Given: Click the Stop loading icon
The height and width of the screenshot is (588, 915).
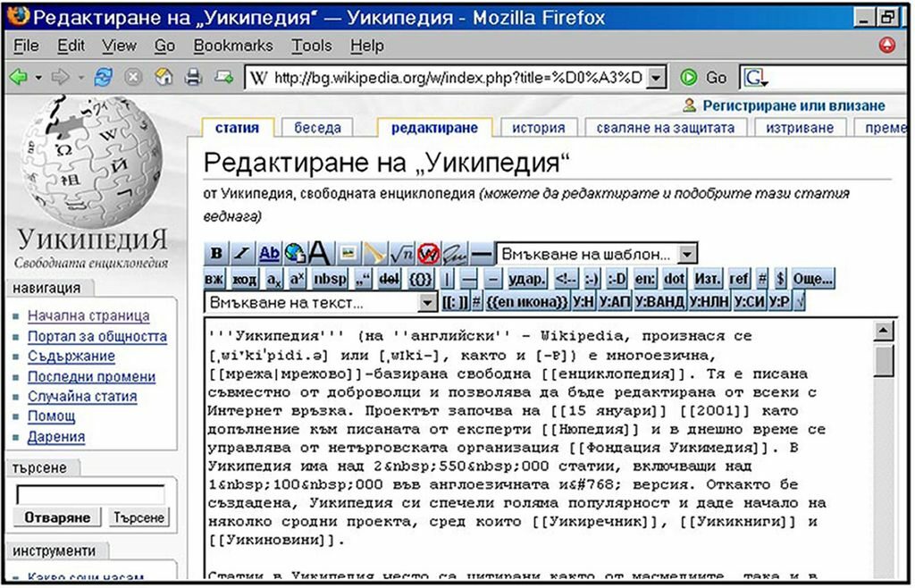Looking at the screenshot, I should (x=134, y=77).
